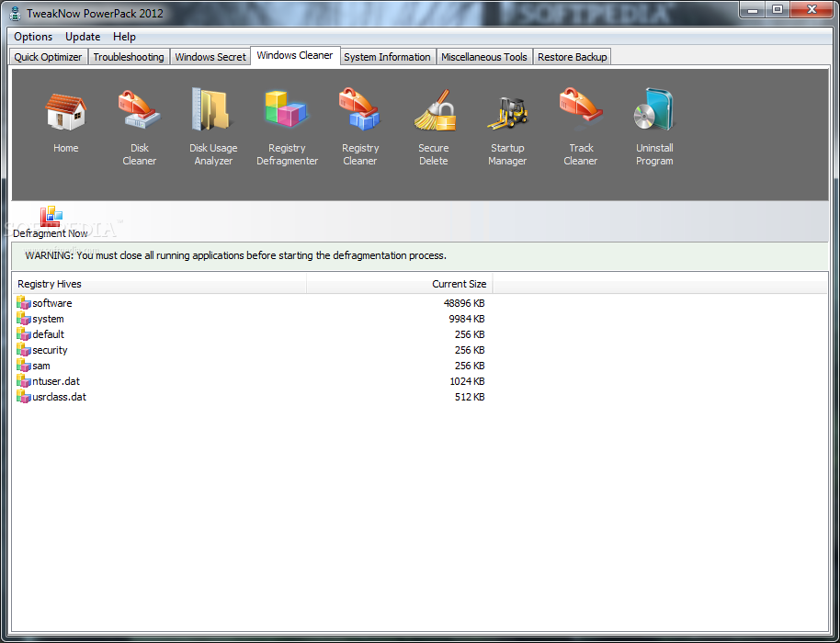Click the WARNING message text
Viewport: 840px width, 643px height.
click(x=235, y=255)
